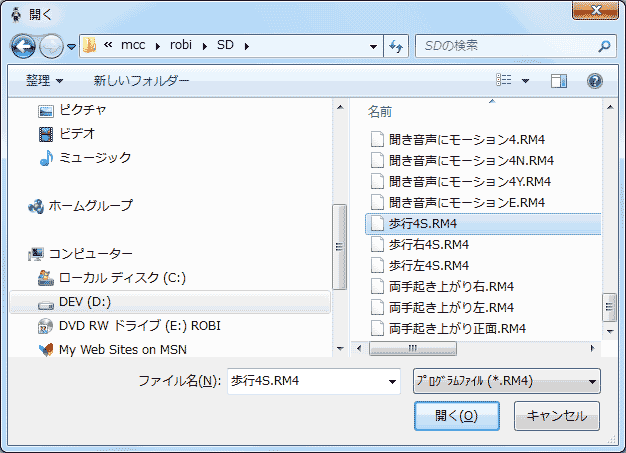This screenshot has width=626, height=453.
Task: Toggle the preview pane icon
Action: [559, 81]
